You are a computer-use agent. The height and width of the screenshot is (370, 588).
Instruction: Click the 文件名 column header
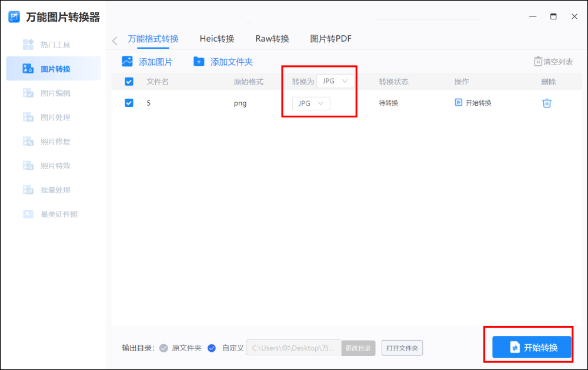coord(158,82)
